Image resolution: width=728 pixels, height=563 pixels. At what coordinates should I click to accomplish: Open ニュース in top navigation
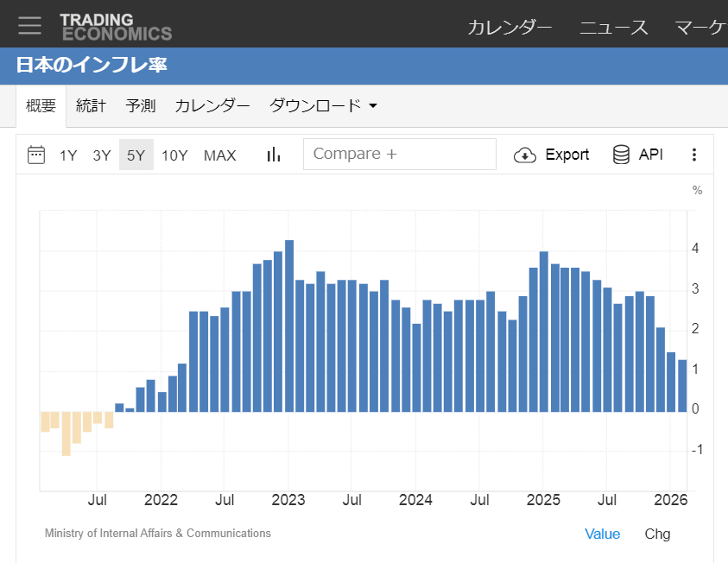(x=613, y=27)
